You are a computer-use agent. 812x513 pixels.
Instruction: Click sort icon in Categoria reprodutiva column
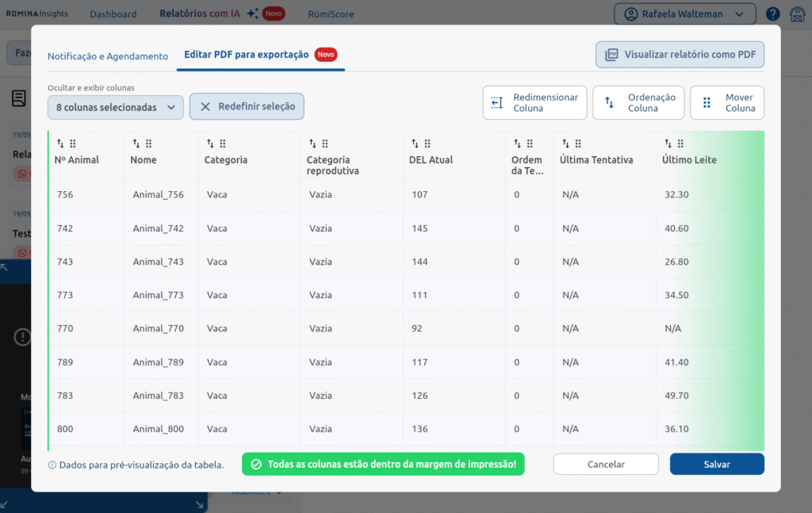click(x=312, y=144)
